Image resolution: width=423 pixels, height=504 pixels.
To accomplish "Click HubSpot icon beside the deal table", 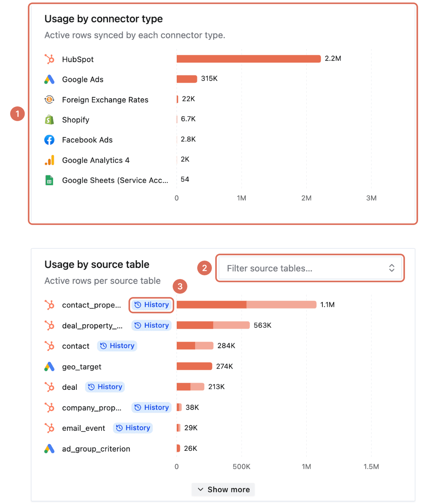I will click(49, 387).
